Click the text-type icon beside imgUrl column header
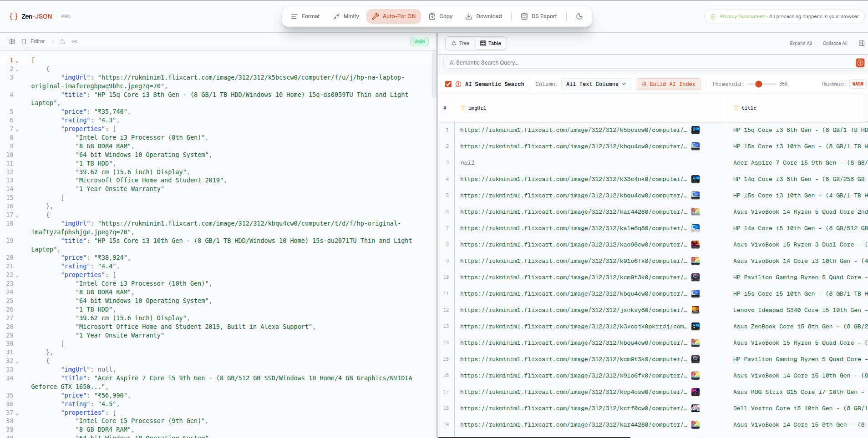The image size is (868, 438). click(x=463, y=108)
